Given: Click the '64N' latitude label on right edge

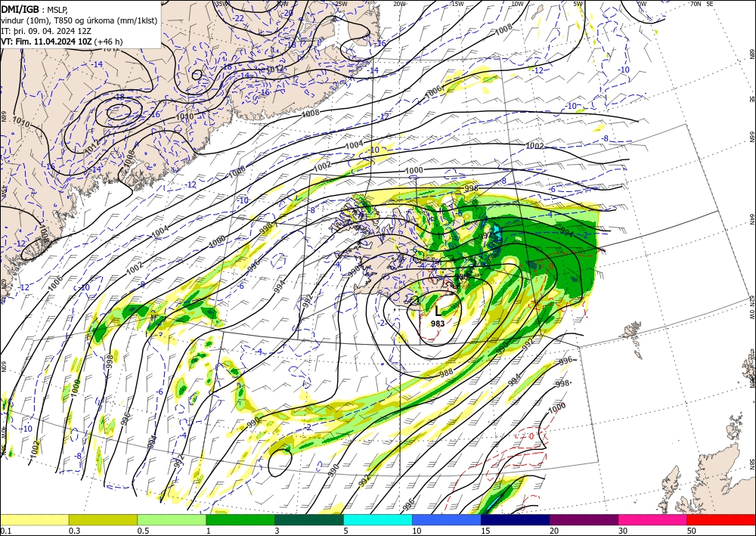Looking at the screenshot, I should [x=751, y=219].
